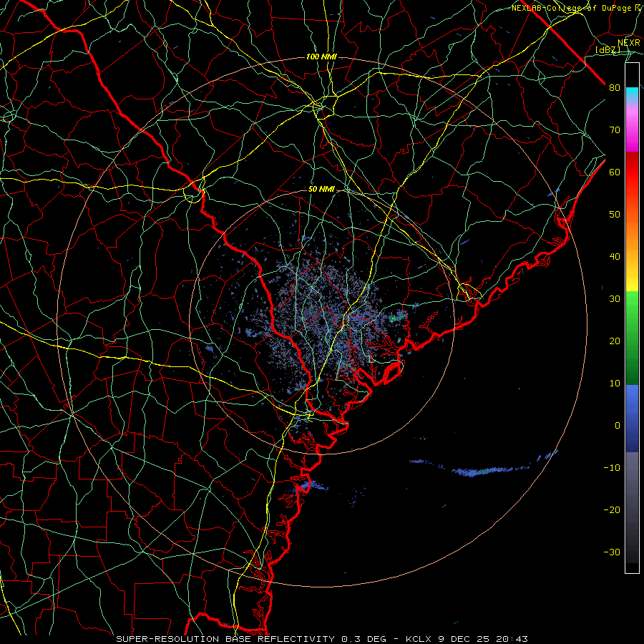Click the 40 value on dBZ scale
This screenshot has width=644, height=644.
pos(615,257)
